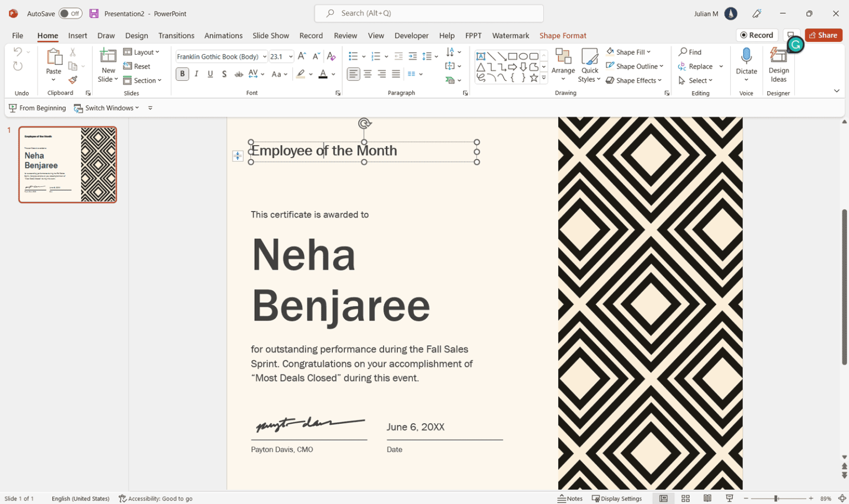Open Shape Fill options

(627, 51)
